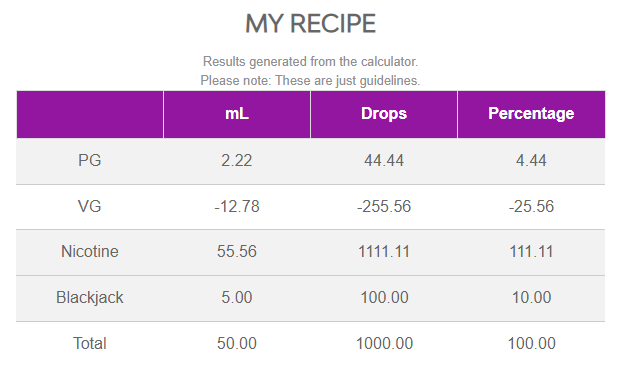Select the PG mL value 2.22
The height and width of the screenshot is (375, 624).
click(237, 160)
